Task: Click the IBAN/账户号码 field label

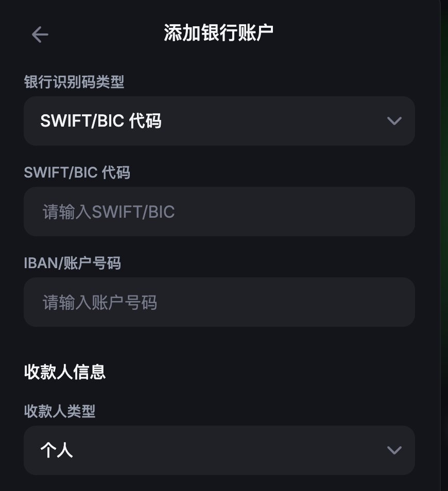Action: 73,263
